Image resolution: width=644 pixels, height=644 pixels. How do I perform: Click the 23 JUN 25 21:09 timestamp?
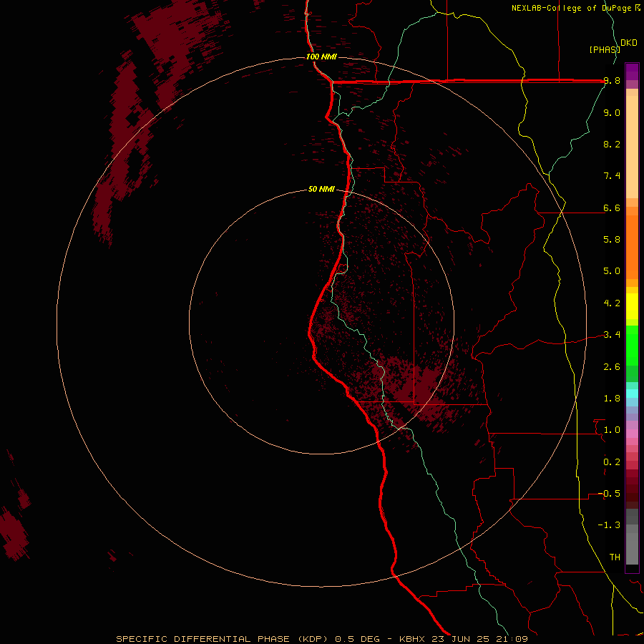pyautogui.click(x=479, y=639)
